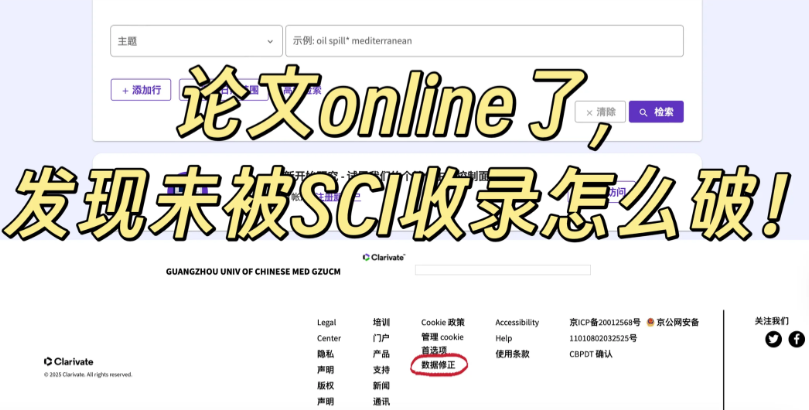Click the 数据修正 link
The image size is (809, 410).
click(439, 365)
